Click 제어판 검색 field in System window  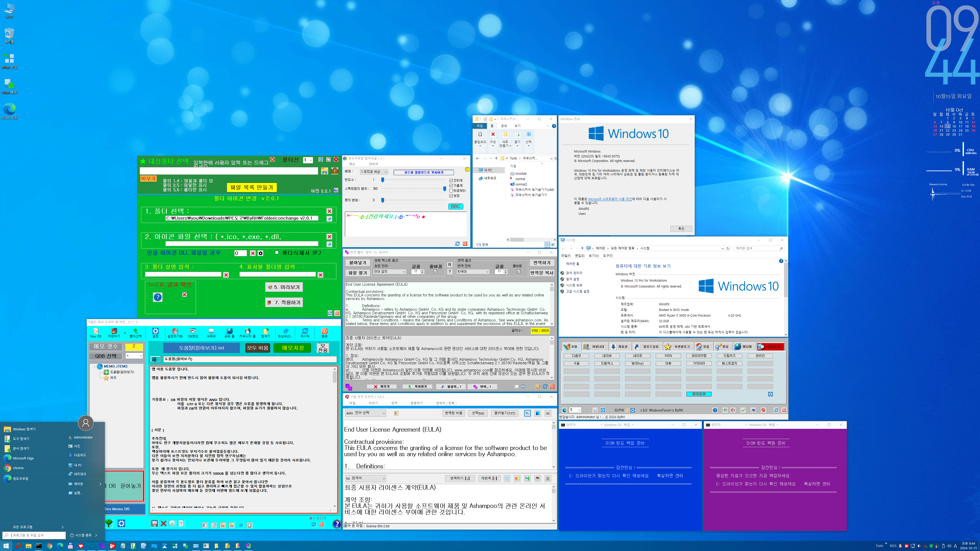pos(759,248)
